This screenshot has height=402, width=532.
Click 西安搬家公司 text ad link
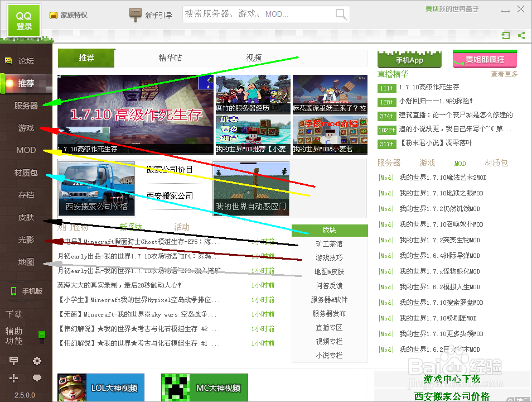tap(170, 196)
